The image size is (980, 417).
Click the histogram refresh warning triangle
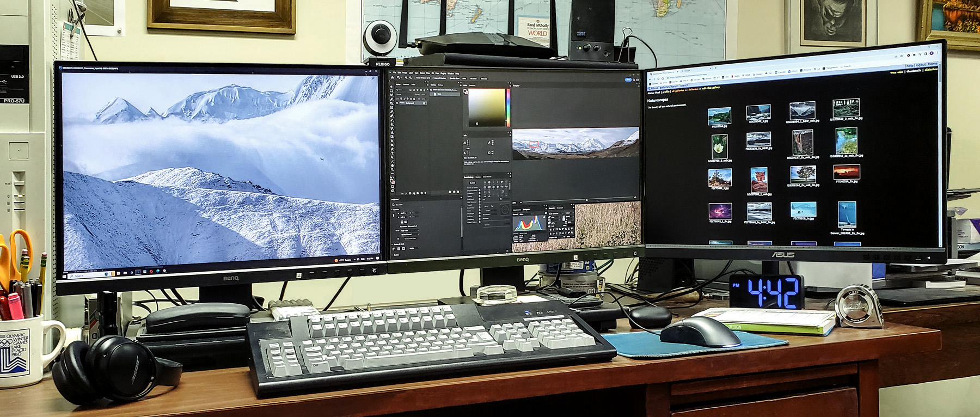coord(544,217)
